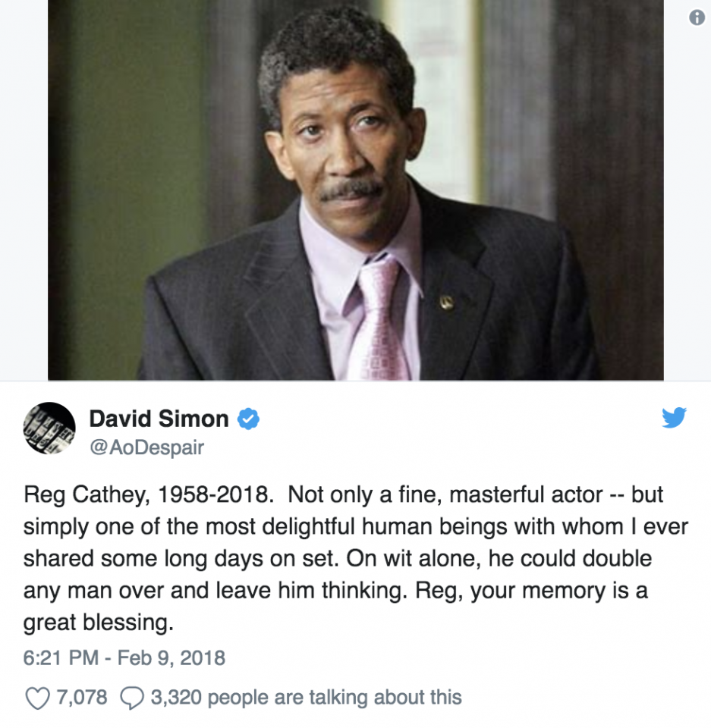Screen dimensions: 711x728
Task: Click the "Reg Cathey, 1958-2018" opening text
Action: [146, 495]
